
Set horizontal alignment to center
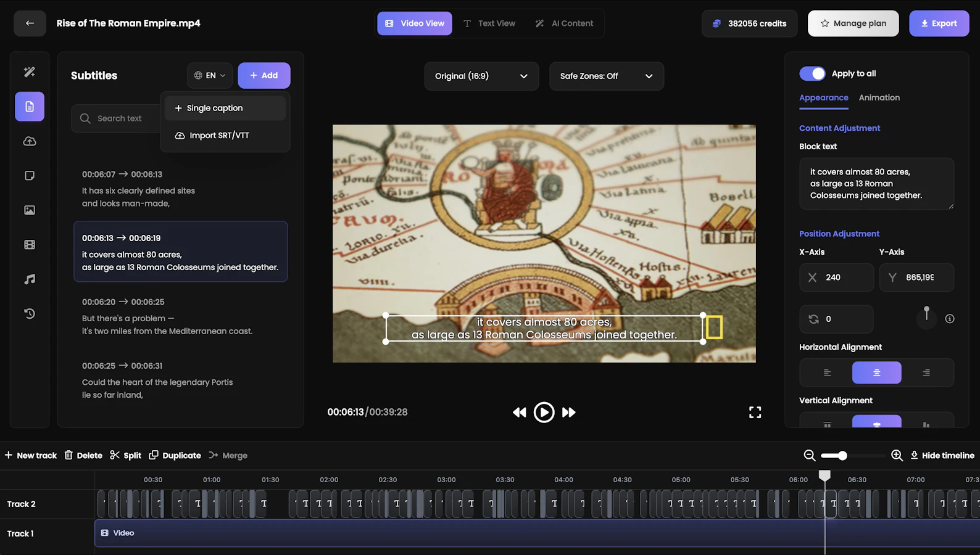(876, 372)
